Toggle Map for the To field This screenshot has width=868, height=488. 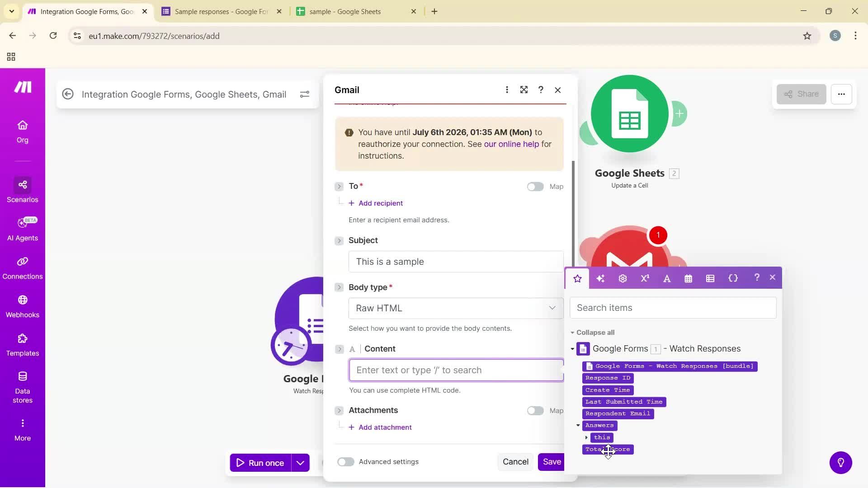[535, 186]
